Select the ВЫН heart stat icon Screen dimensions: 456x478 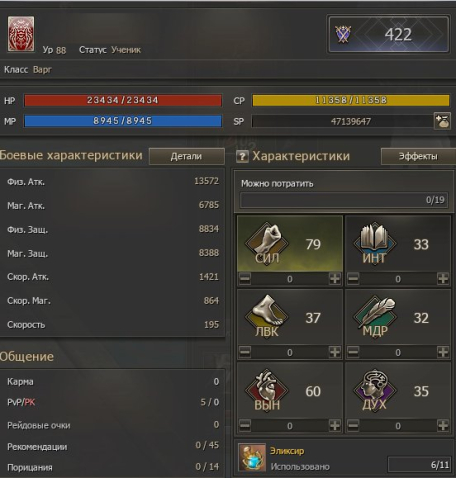point(267,390)
